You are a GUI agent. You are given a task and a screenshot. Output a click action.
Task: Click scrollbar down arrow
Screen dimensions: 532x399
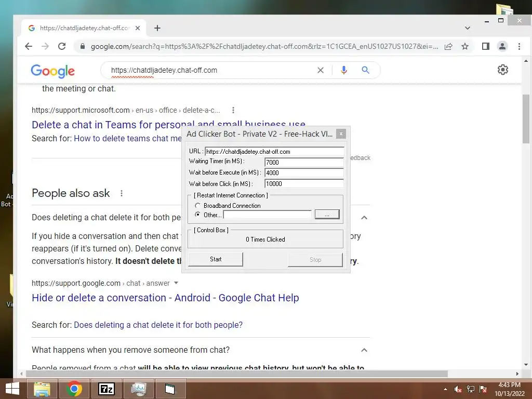[x=526, y=365]
